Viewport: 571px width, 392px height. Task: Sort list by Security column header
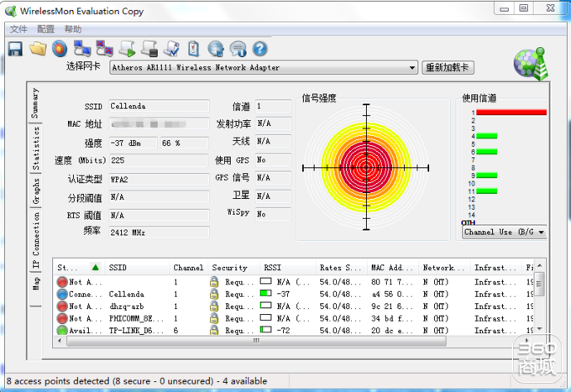click(233, 268)
